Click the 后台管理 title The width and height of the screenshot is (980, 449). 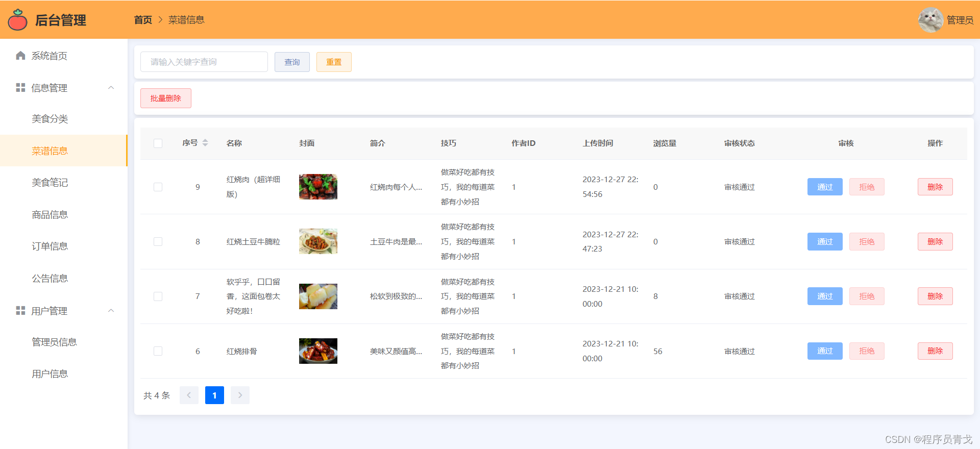[x=60, y=20]
